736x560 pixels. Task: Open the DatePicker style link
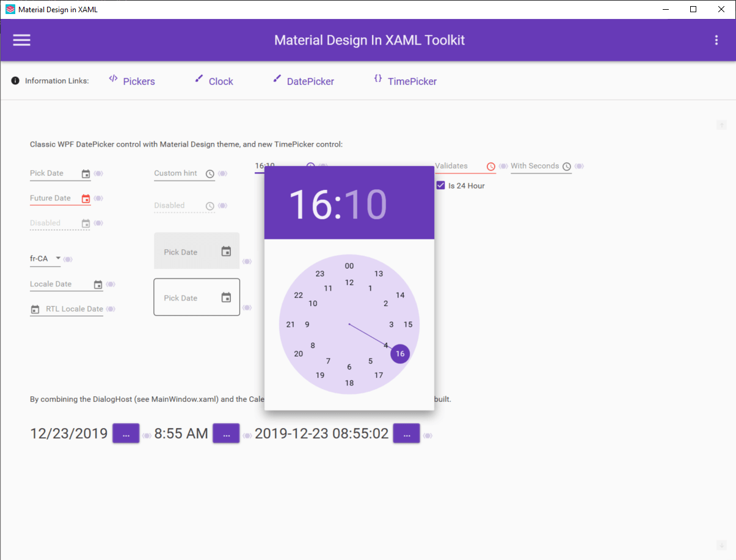pos(304,81)
